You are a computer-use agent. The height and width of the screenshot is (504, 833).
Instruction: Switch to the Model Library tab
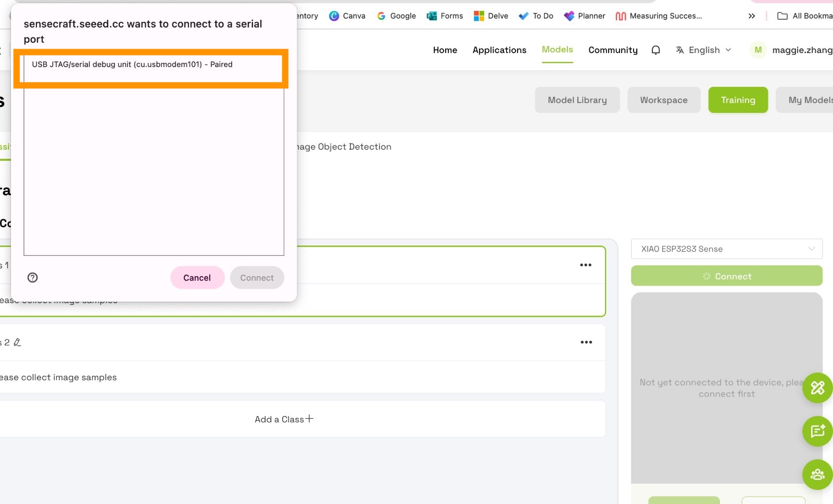pyautogui.click(x=577, y=100)
